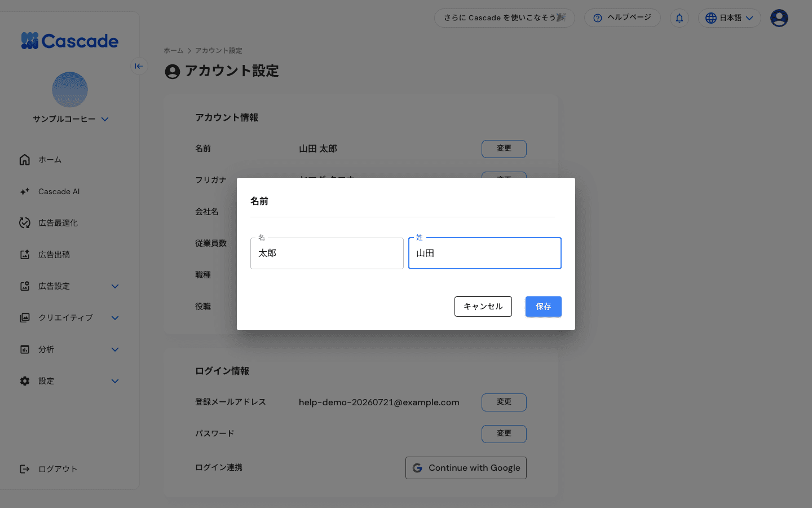Click the 広告出稿 icon
Screen dimensions: 812x508
[25, 255]
